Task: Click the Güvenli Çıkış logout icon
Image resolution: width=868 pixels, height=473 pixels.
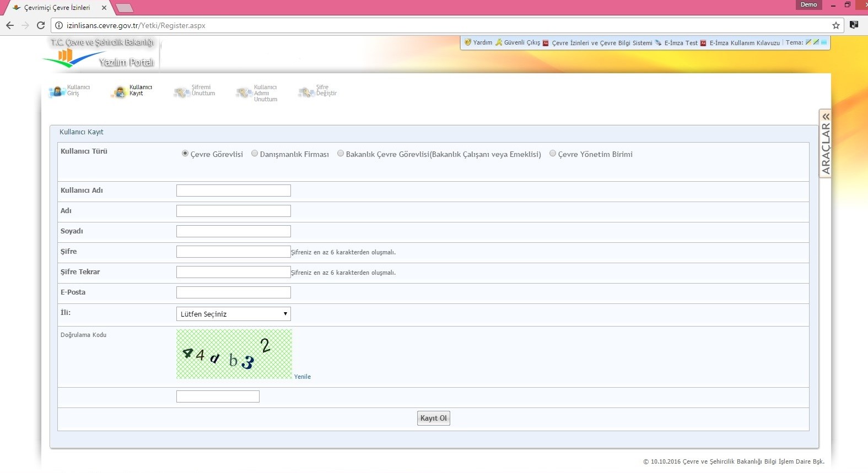Action: pyautogui.click(x=499, y=42)
